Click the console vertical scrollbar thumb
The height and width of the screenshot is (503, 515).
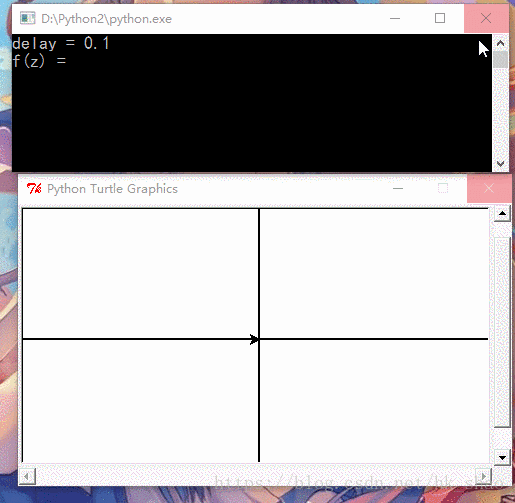(x=500, y=60)
